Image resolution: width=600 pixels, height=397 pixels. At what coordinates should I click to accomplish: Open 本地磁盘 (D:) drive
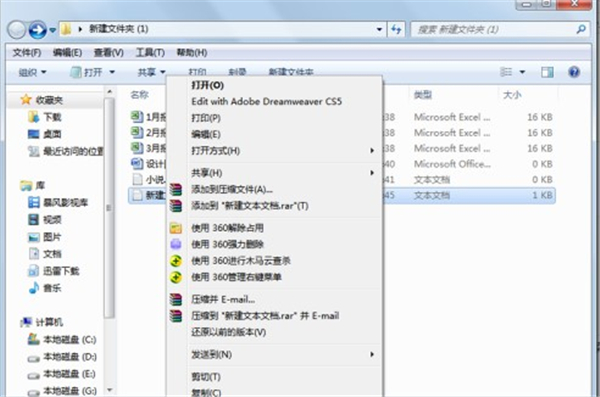62,357
